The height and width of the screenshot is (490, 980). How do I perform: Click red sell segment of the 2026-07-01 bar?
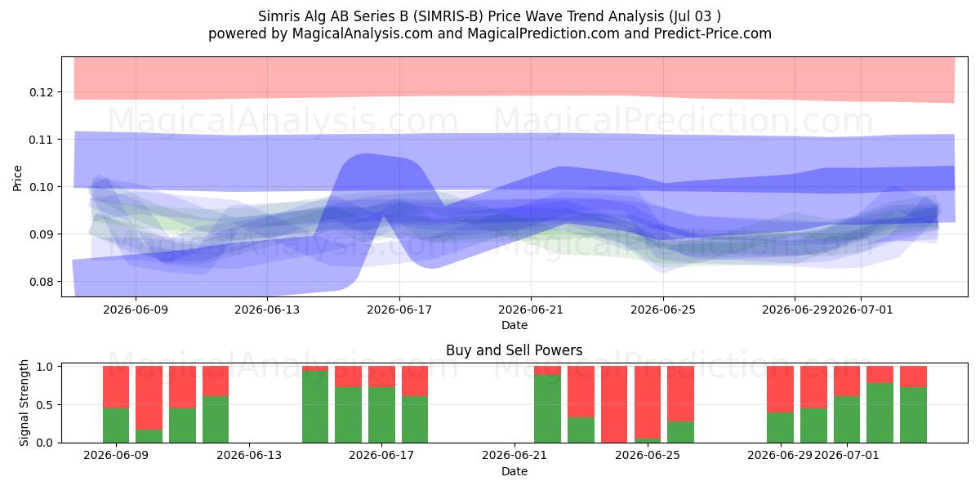847,381
